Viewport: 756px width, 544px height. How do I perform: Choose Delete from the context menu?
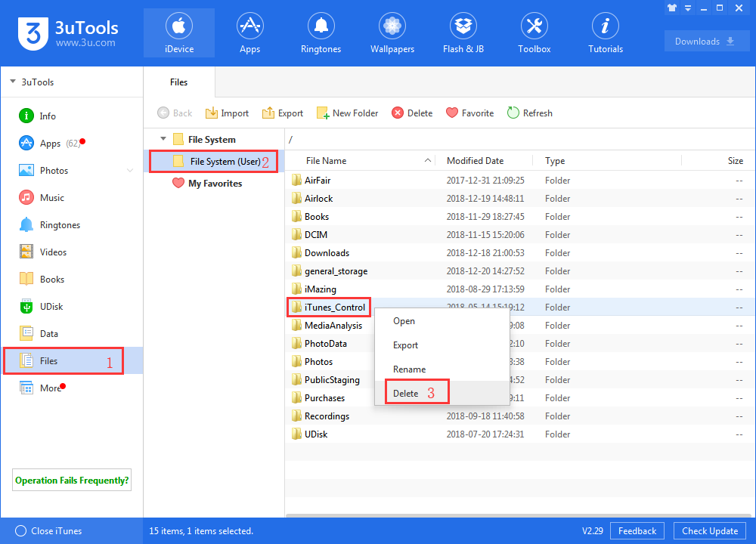coord(442,393)
